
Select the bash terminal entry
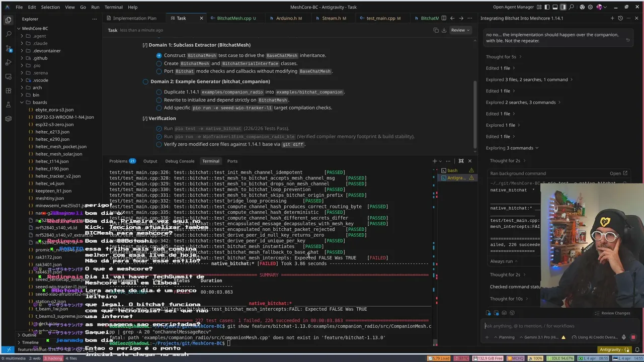(457, 170)
